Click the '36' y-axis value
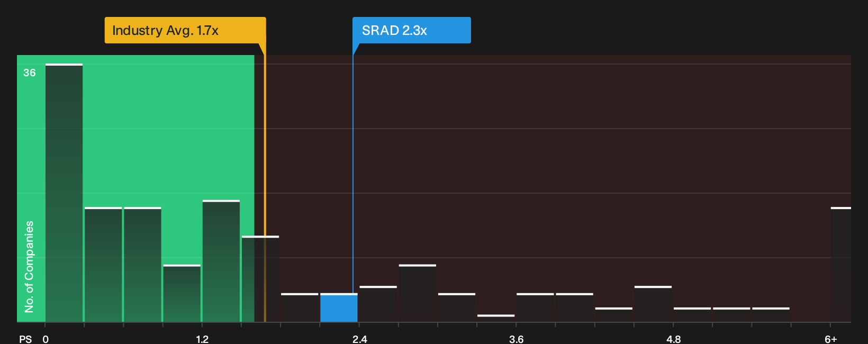 click(x=30, y=73)
